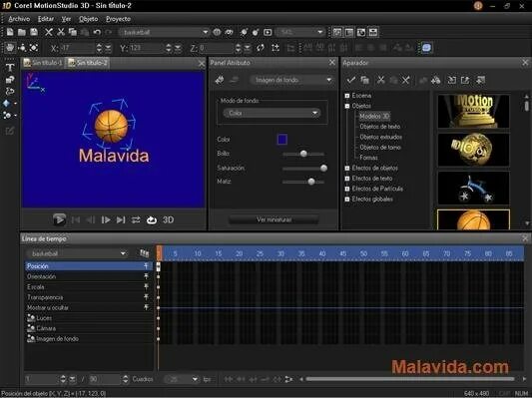Toggle the pin on Escala track
This screenshot has width=532, height=398.
147,287
